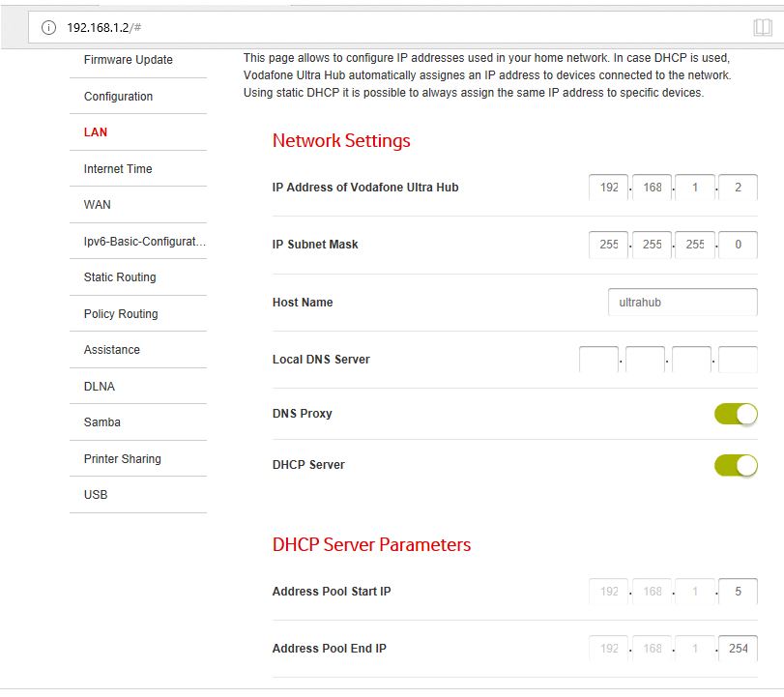The height and width of the screenshot is (697, 784).
Task: Click the site information icon in address bar
Action: [48, 27]
